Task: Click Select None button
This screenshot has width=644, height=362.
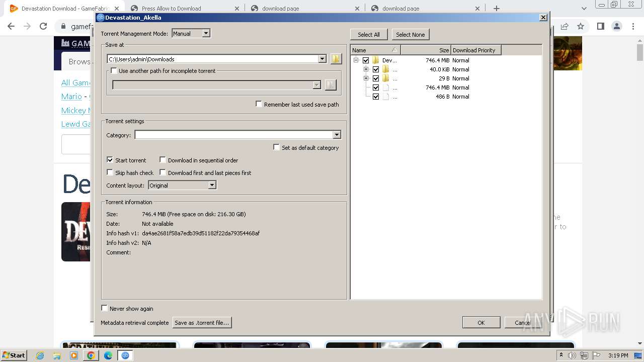Action: [x=411, y=34]
